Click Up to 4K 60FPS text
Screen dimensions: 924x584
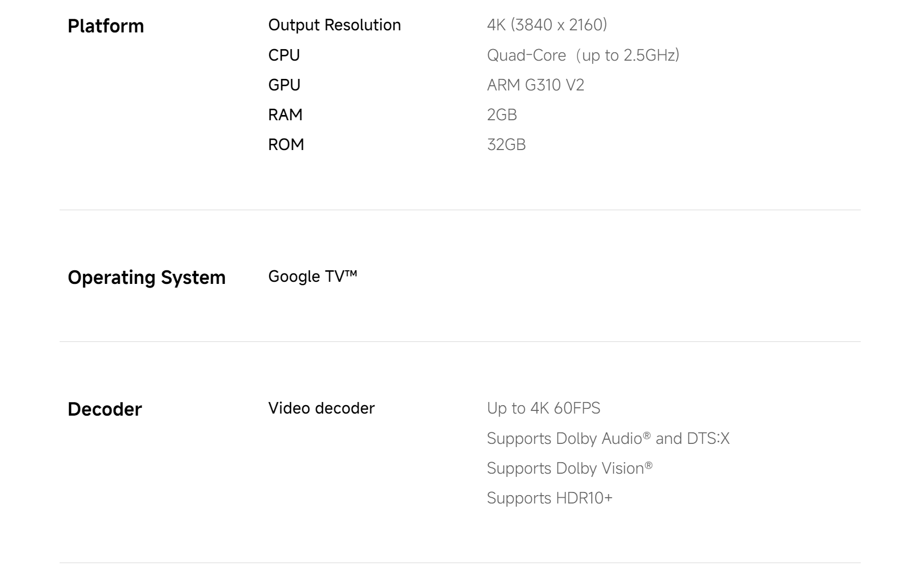click(543, 408)
